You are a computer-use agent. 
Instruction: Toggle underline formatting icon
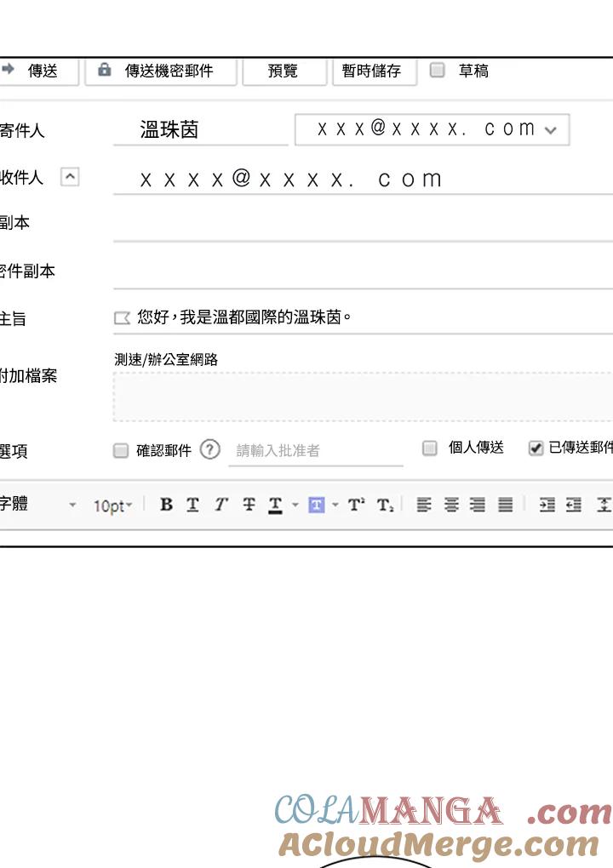(192, 505)
